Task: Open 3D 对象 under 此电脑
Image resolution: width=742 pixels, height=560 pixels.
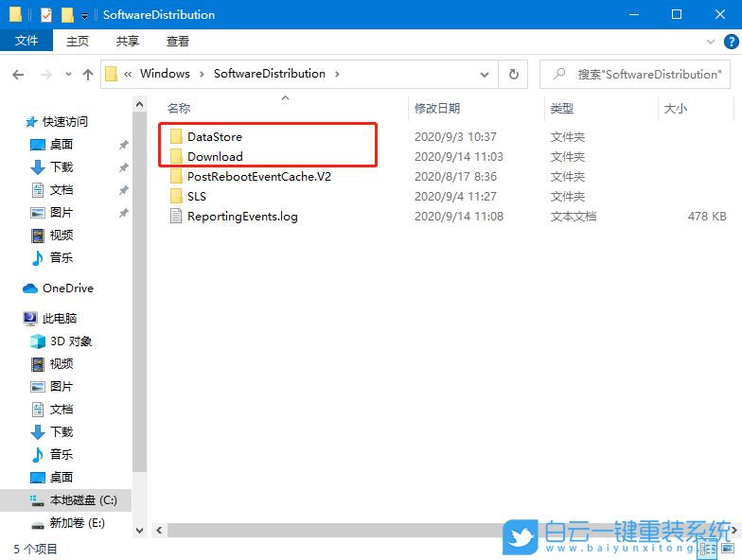Action: pyautogui.click(x=70, y=341)
